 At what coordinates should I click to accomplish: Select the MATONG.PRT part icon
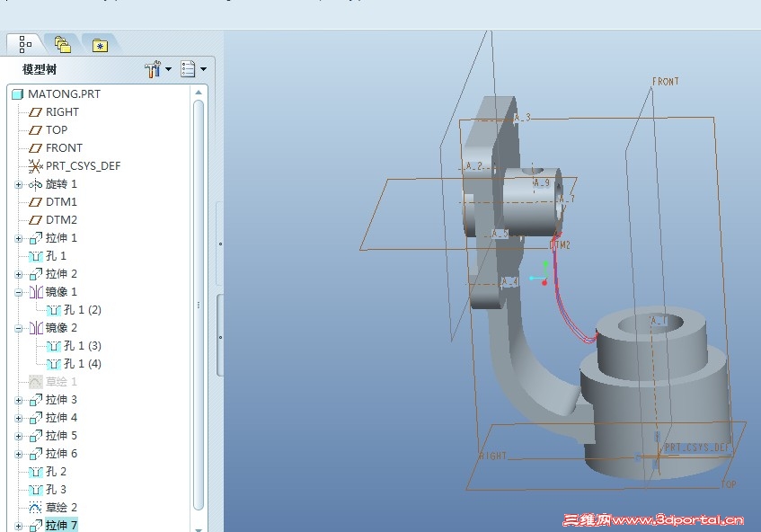[17, 94]
